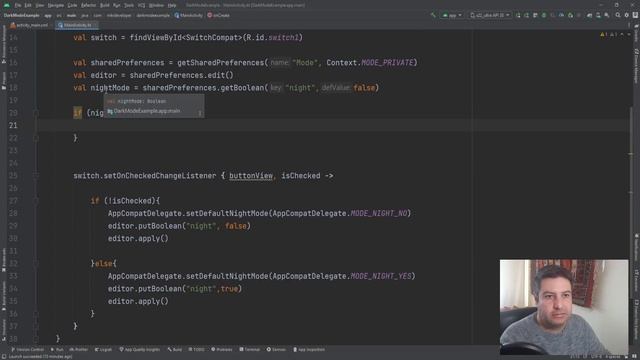Fold the if block on line 20
The image size is (640, 360).
pyautogui.click(x=36, y=113)
